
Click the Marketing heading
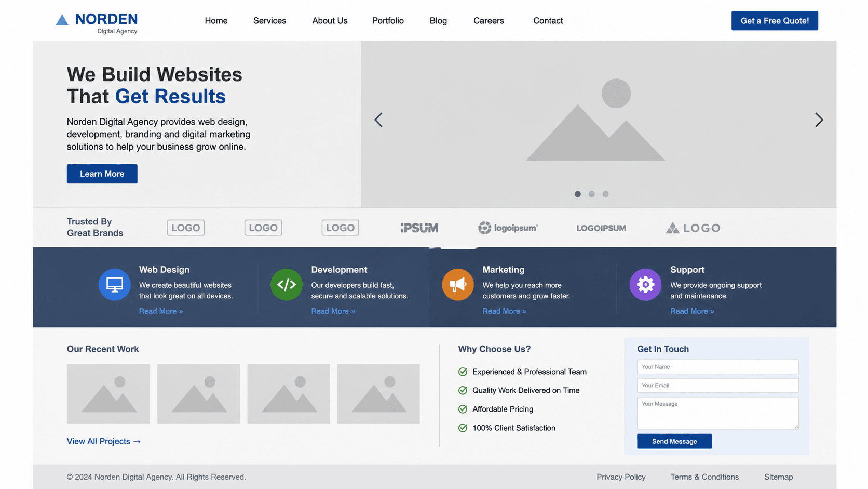pyautogui.click(x=504, y=270)
